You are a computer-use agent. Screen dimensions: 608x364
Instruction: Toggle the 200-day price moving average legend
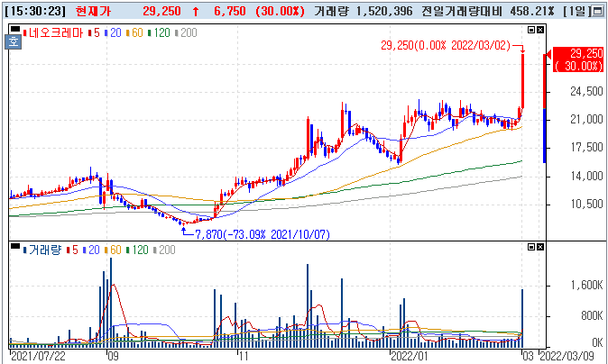(x=187, y=33)
